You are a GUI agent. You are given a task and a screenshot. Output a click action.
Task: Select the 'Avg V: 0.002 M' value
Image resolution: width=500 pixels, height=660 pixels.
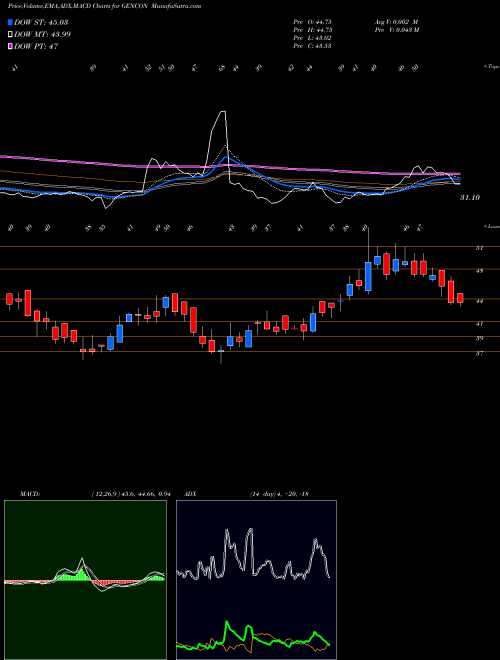pyautogui.click(x=398, y=21)
